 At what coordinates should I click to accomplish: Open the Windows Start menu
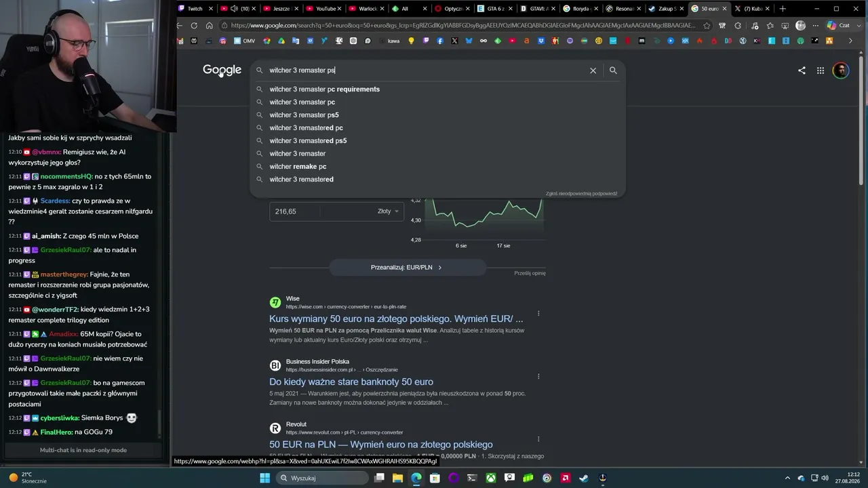pyautogui.click(x=265, y=478)
